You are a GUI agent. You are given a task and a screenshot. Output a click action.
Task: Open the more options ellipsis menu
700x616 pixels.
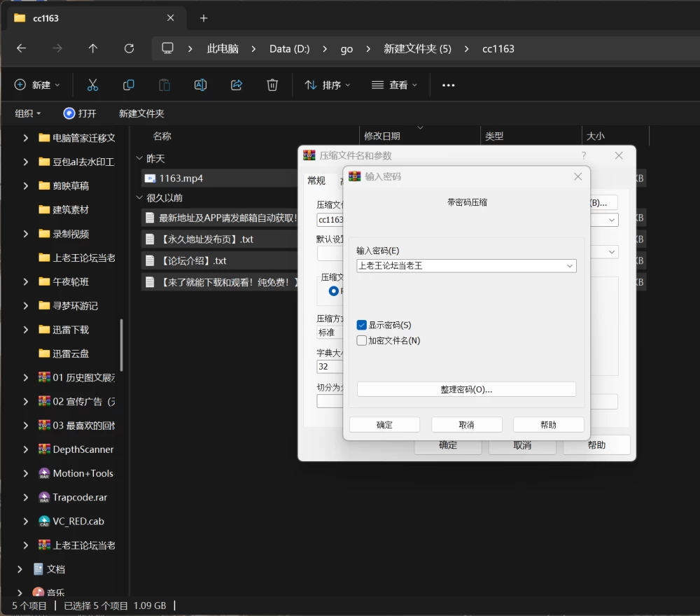(x=448, y=85)
